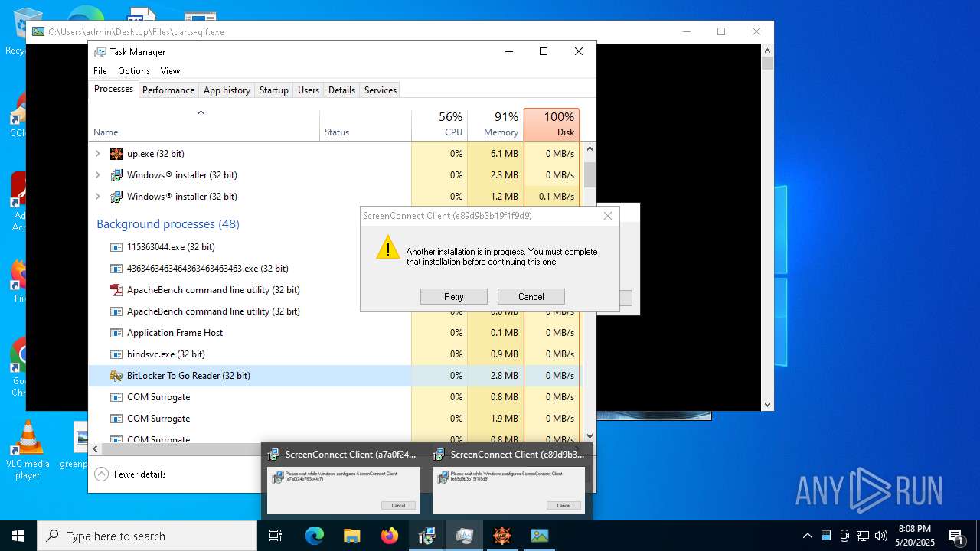Click the bindsvc.exe process icon

click(x=116, y=354)
